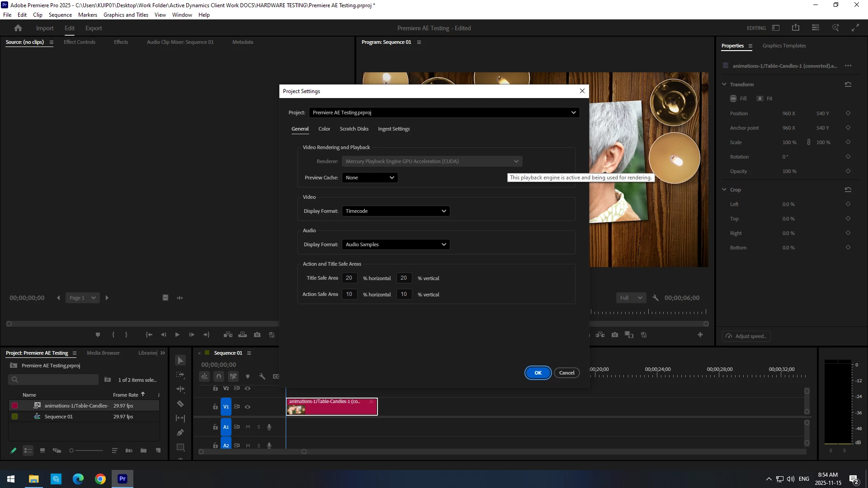Open video Display Format Timecode dropdown
This screenshot has width=868, height=488.
396,211
